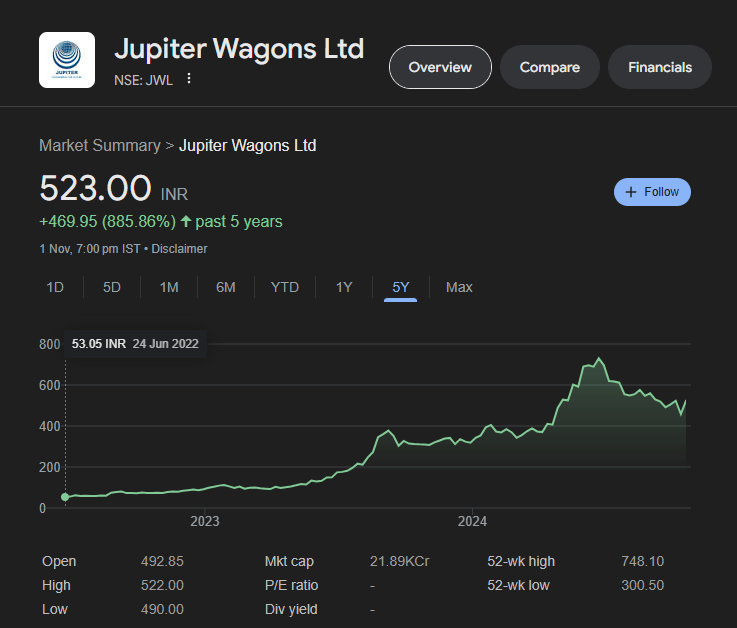The image size is (737, 628).
Task: Click the High value 522.00
Action: pos(162,585)
